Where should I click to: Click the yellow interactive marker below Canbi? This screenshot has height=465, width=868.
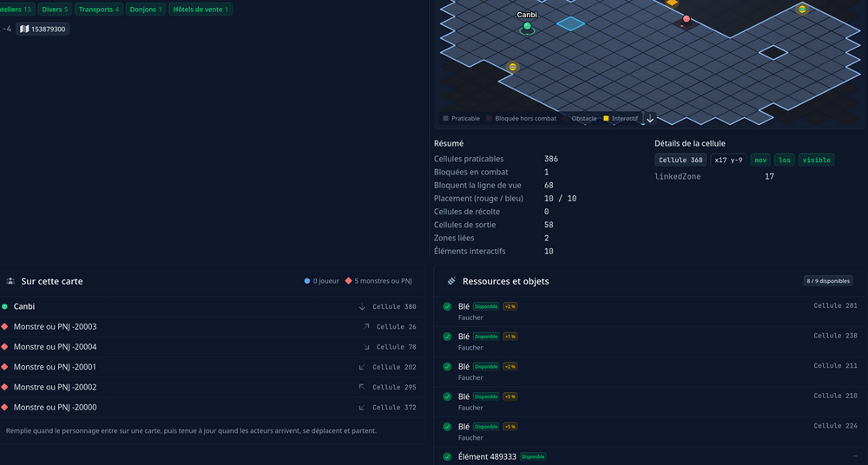(513, 67)
